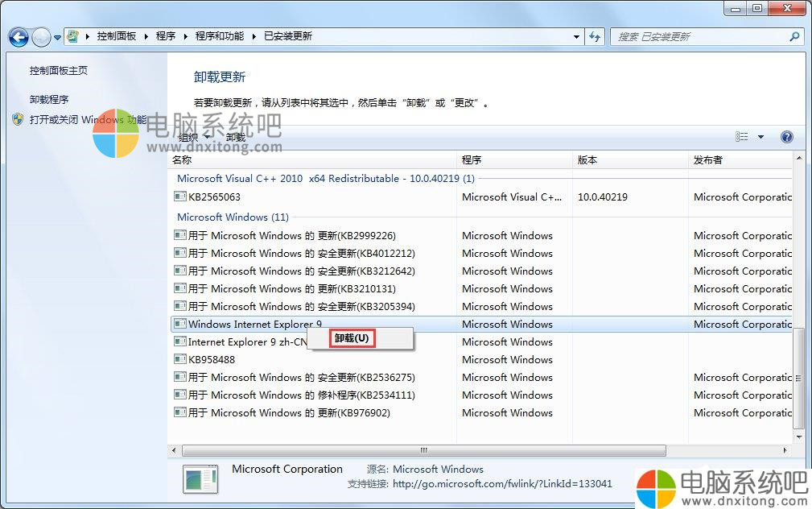Screen dimensions: 812x509
Task: Collapse the Microsoft Visual C++ 2010 group header
Action: tap(326, 178)
